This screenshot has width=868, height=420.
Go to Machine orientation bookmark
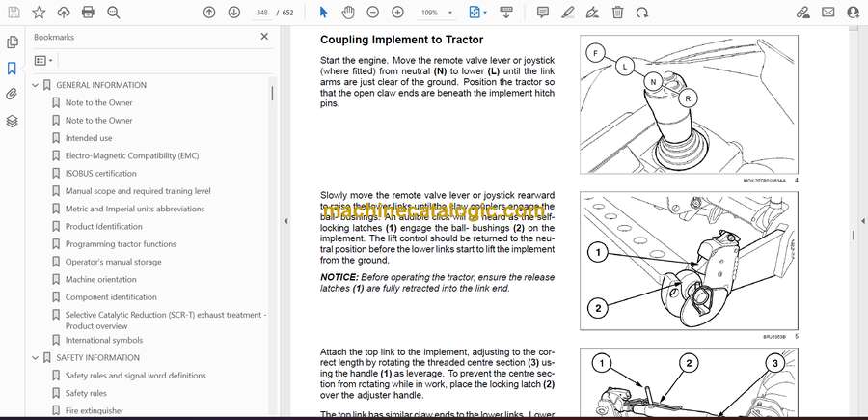click(x=100, y=280)
